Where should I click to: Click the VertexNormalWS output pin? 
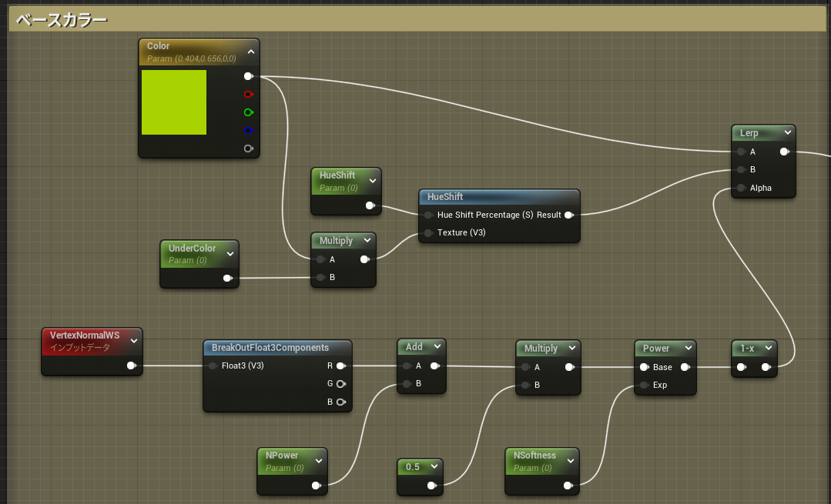pyautogui.click(x=132, y=365)
